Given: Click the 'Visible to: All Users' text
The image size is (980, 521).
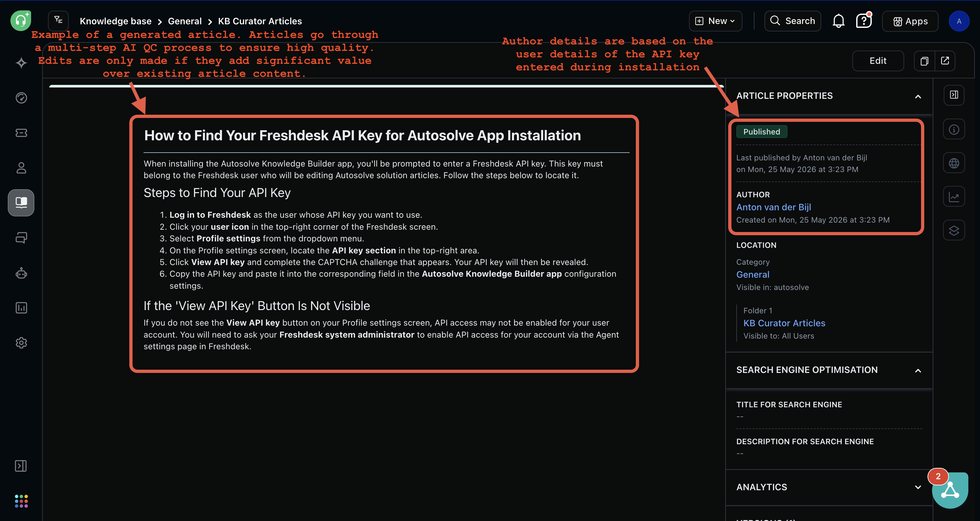Looking at the screenshot, I should 779,336.
